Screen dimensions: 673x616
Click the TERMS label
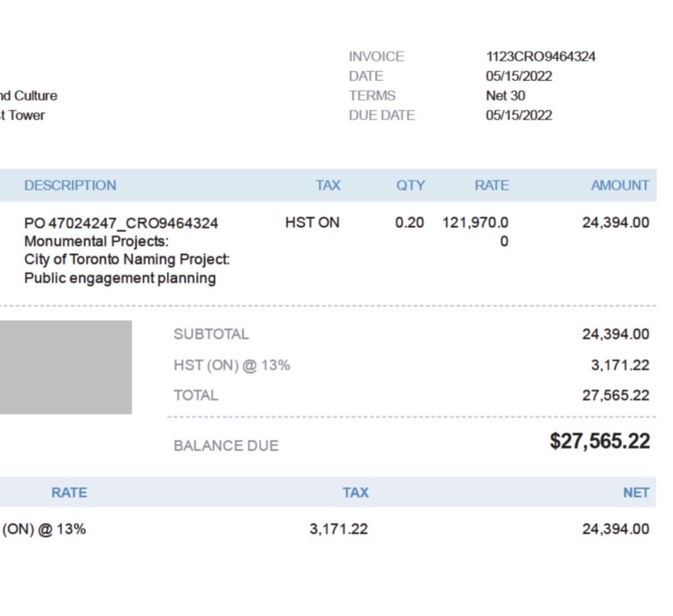372,95
